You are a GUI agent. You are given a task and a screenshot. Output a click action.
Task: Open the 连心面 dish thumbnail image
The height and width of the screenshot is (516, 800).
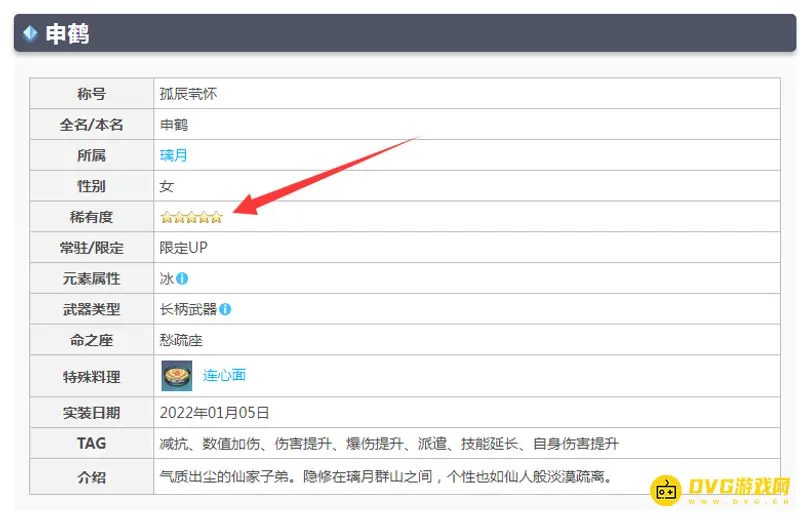[x=177, y=376]
